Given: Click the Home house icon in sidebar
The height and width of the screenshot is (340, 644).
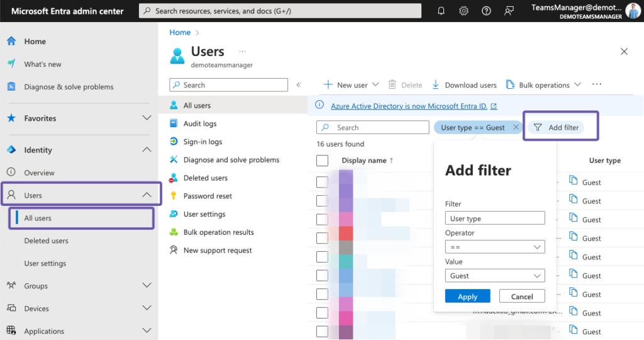Looking at the screenshot, I should pos(11,41).
